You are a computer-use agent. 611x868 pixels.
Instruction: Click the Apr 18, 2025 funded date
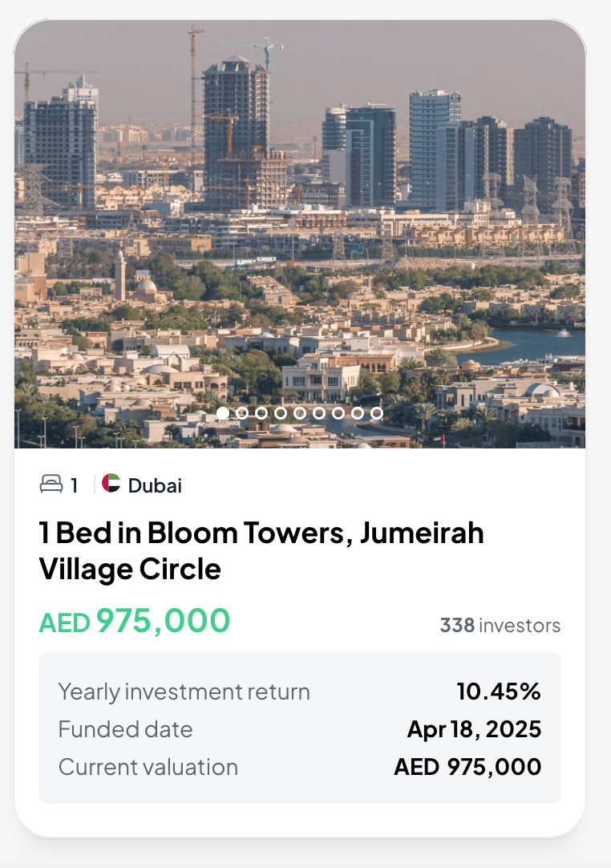(474, 729)
